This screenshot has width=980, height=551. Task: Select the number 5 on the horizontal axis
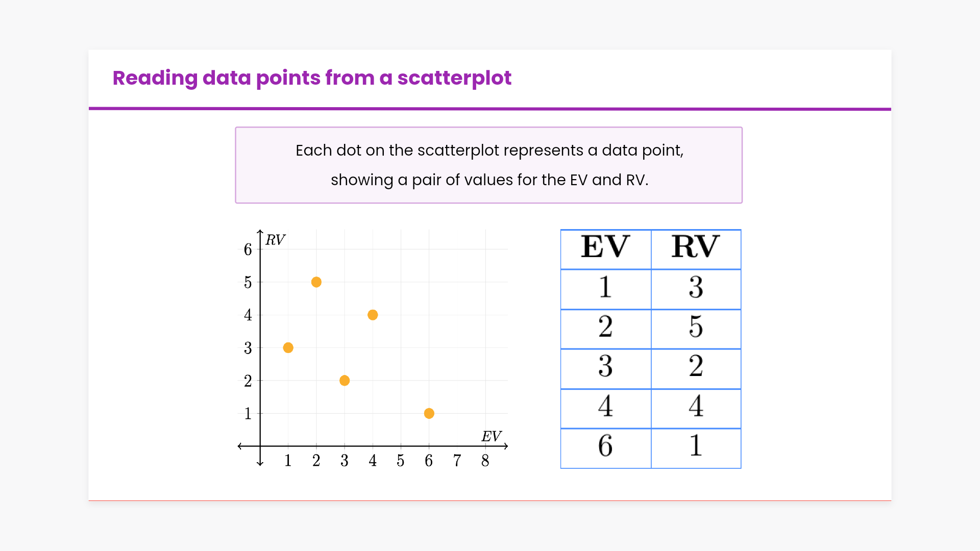(x=401, y=461)
